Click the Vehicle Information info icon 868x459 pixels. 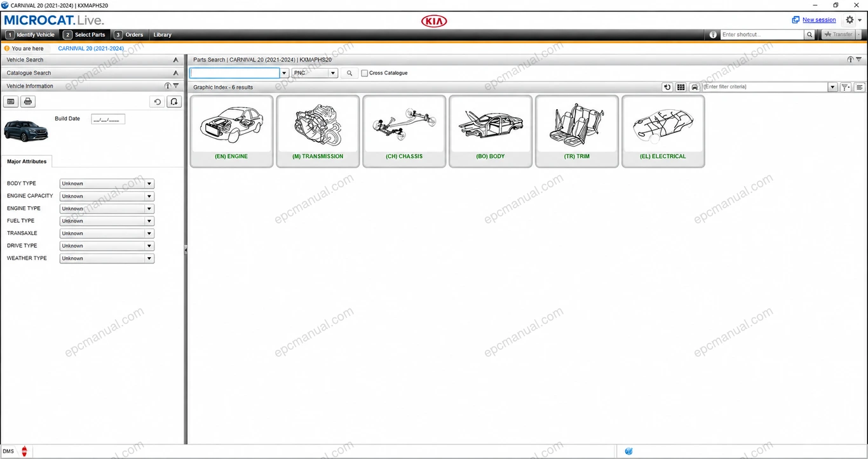(168, 86)
